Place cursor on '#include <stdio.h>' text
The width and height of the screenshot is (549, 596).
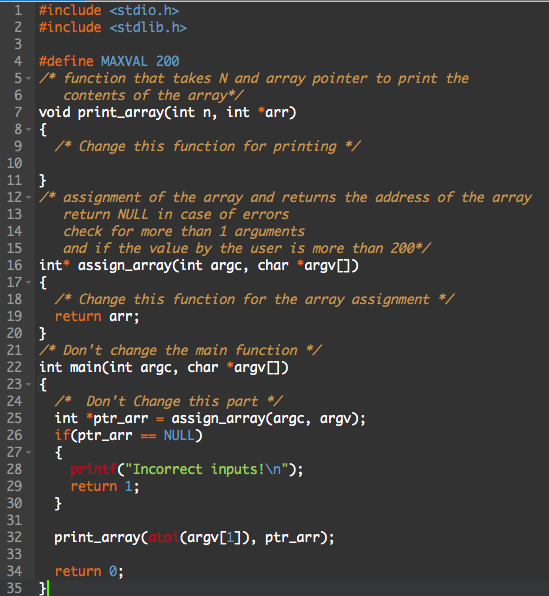point(109,11)
